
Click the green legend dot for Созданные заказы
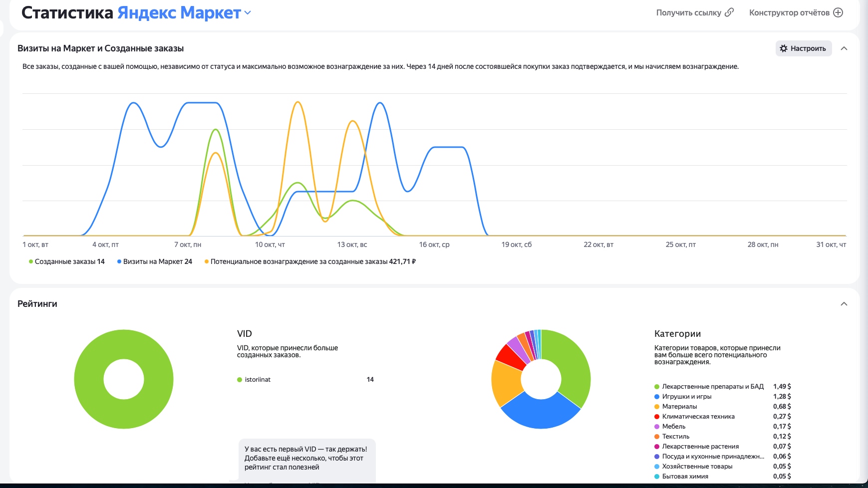31,261
